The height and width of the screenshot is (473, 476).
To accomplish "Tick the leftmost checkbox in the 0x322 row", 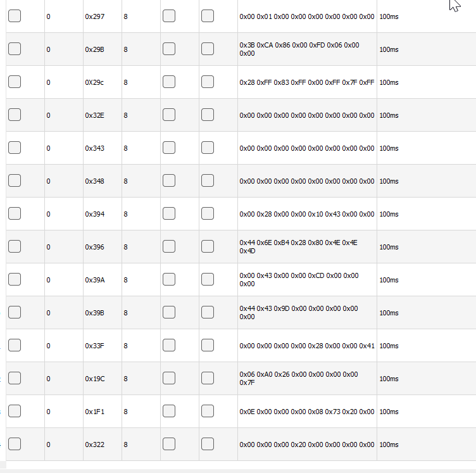I will [15, 445].
